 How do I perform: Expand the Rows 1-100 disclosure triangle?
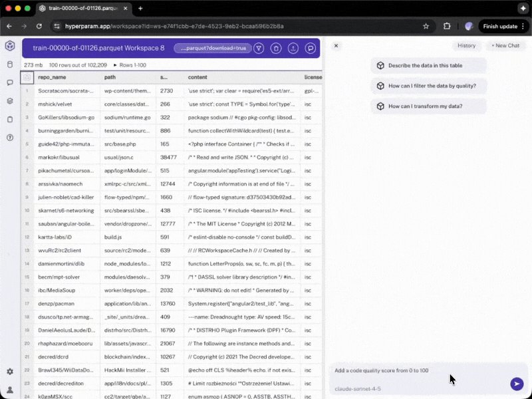pyautogui.click(x=115, y=65)
